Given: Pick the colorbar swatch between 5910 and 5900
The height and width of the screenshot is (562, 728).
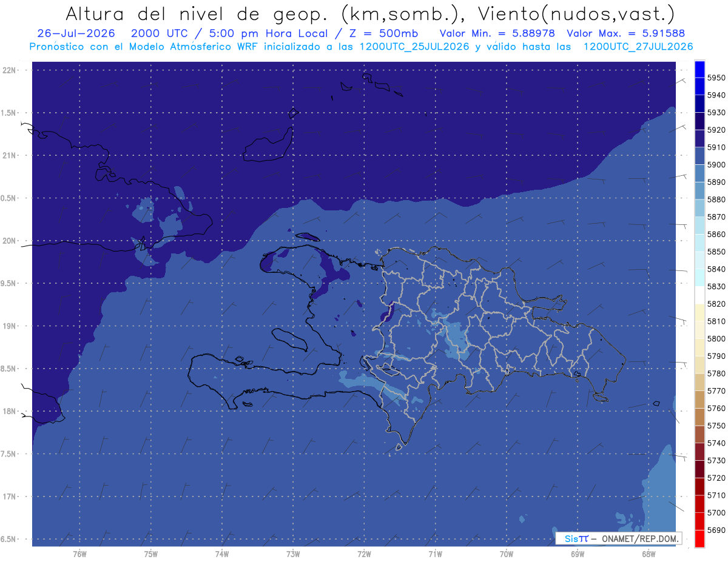Looking at the screenshot, I should point(699,156).
